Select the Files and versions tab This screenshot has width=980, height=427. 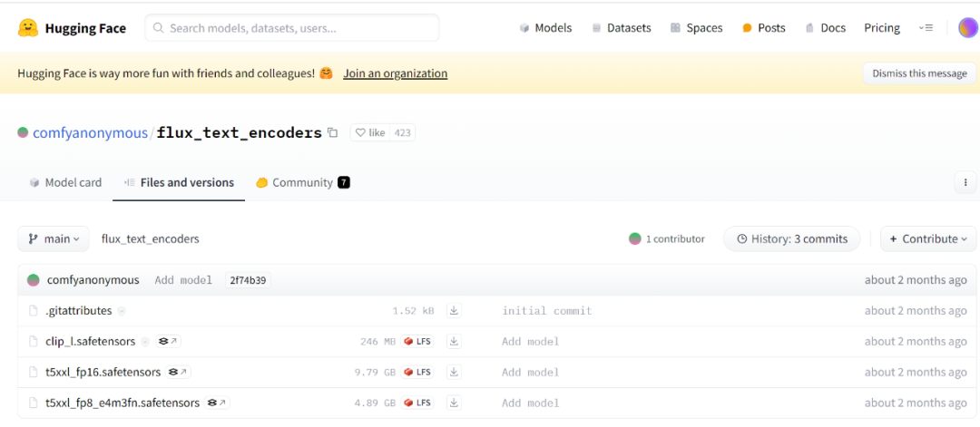click(179, 183)
